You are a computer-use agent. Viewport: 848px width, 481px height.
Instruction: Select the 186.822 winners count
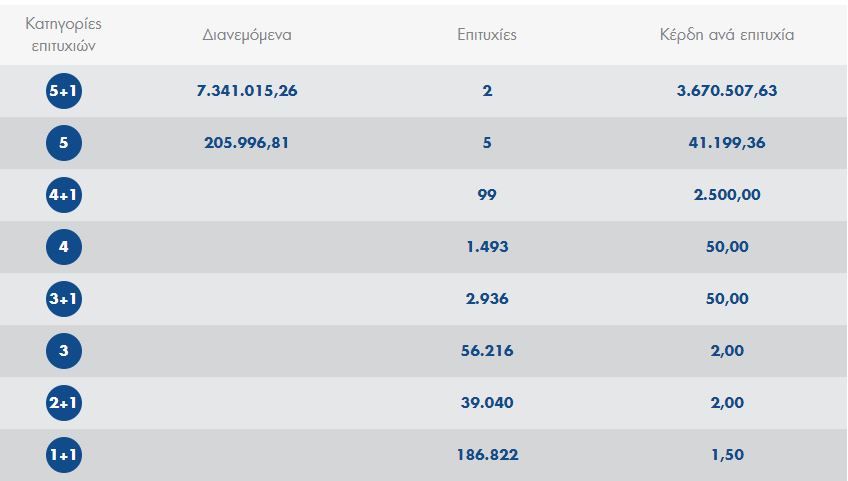click(487, 455)
